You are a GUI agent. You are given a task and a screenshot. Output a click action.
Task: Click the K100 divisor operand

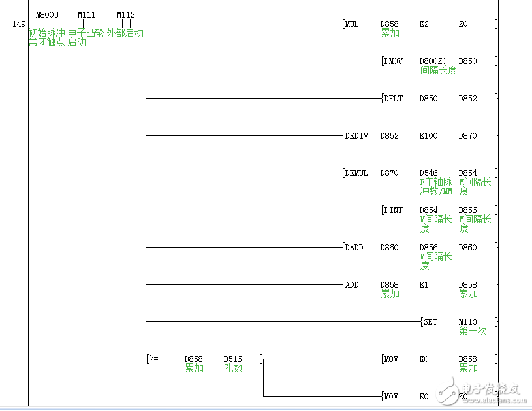coord(428,135)
